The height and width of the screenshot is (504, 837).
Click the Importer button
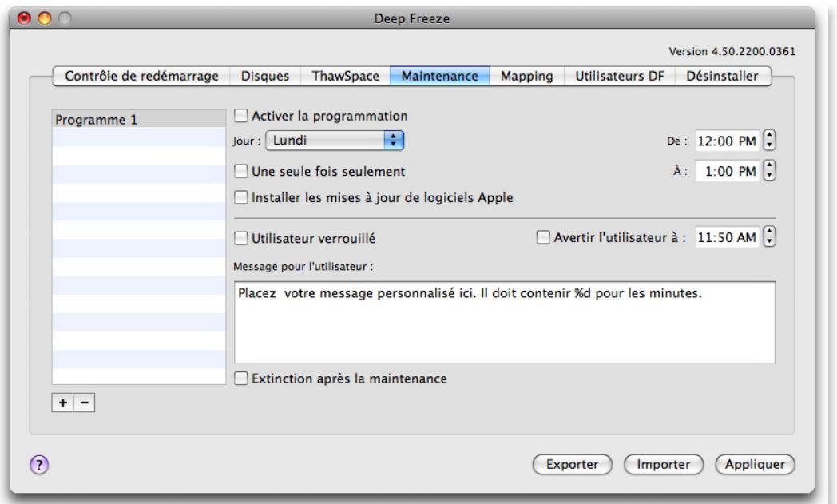tap(664, 465)
